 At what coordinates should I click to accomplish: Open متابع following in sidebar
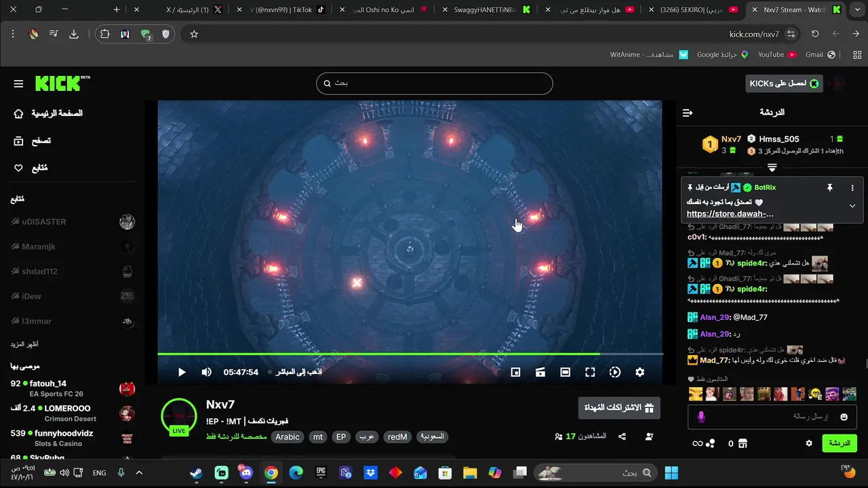[31, 168]
